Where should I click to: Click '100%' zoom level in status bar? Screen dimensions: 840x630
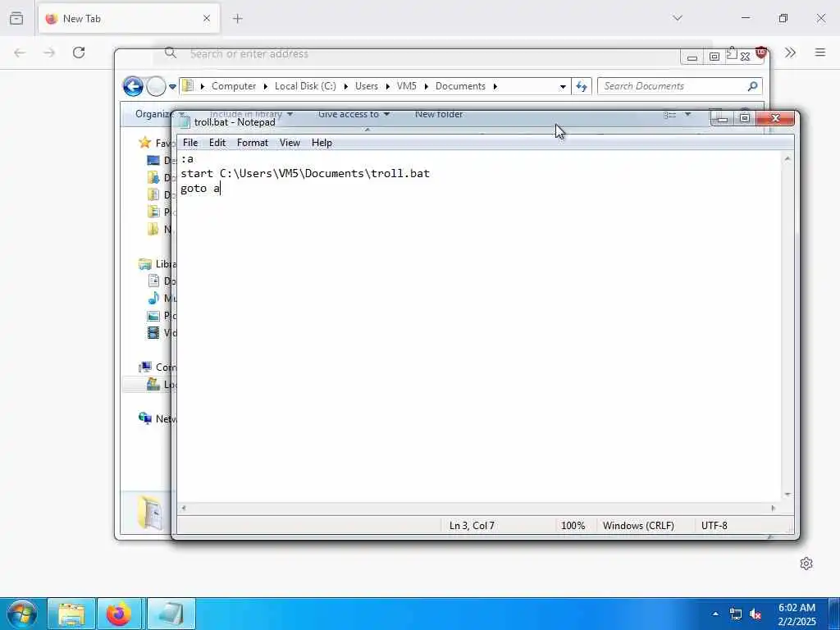click(573, 526)
